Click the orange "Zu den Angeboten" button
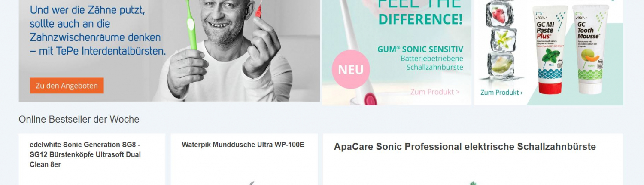 pos(67,86)
